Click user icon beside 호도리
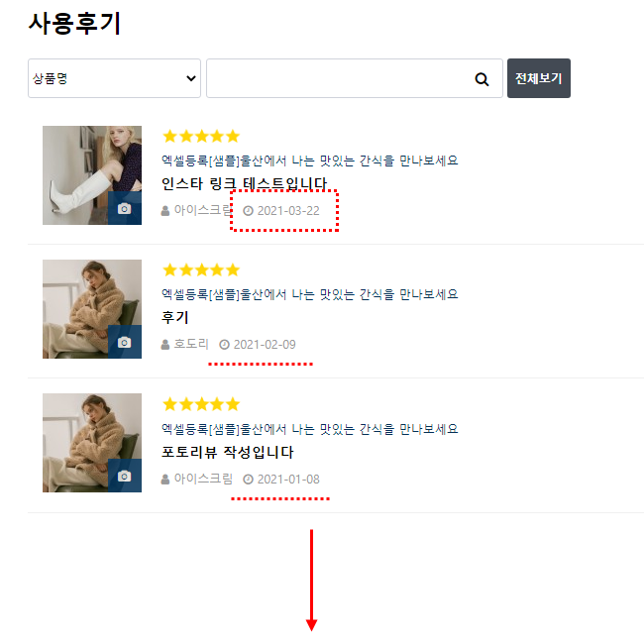The height and width of the screenshot is (644, 644). (165, 345)
